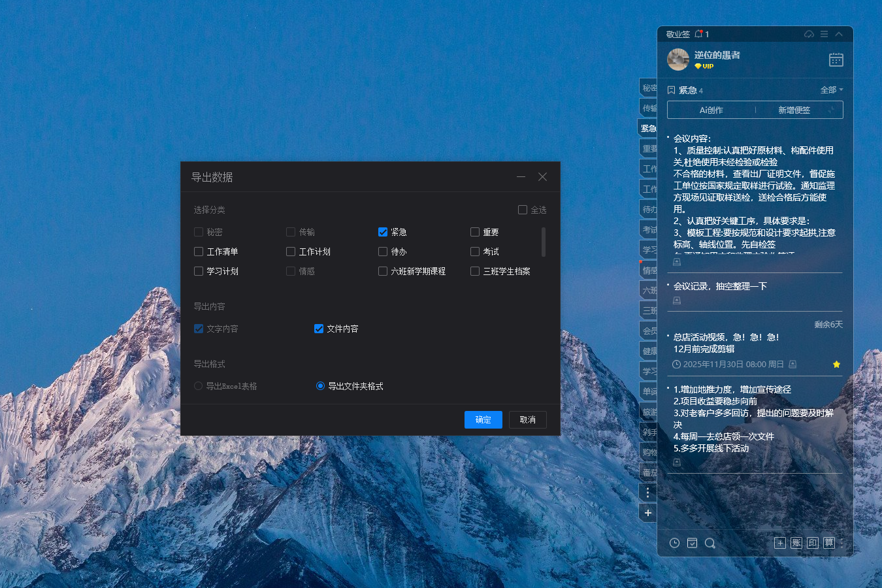Enable the 全选 select-all checkbox
The height and width of the screenshot is (588, 882).
point(523,210)
